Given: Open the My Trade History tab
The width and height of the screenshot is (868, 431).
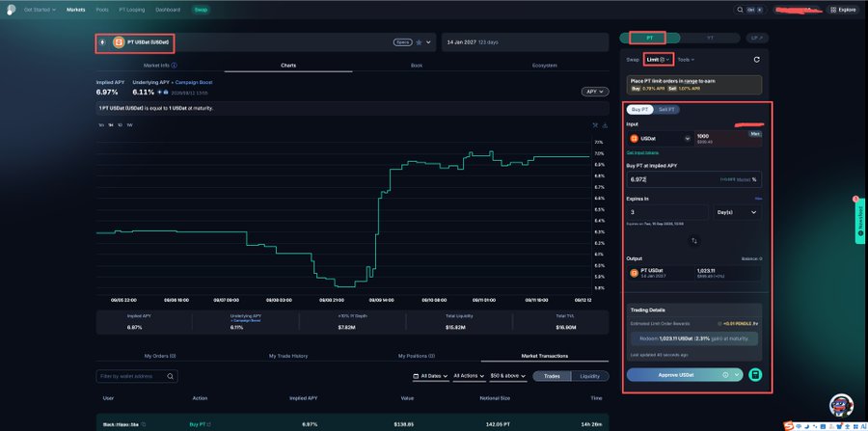Looking at the screenshot, I should (288, 356).
